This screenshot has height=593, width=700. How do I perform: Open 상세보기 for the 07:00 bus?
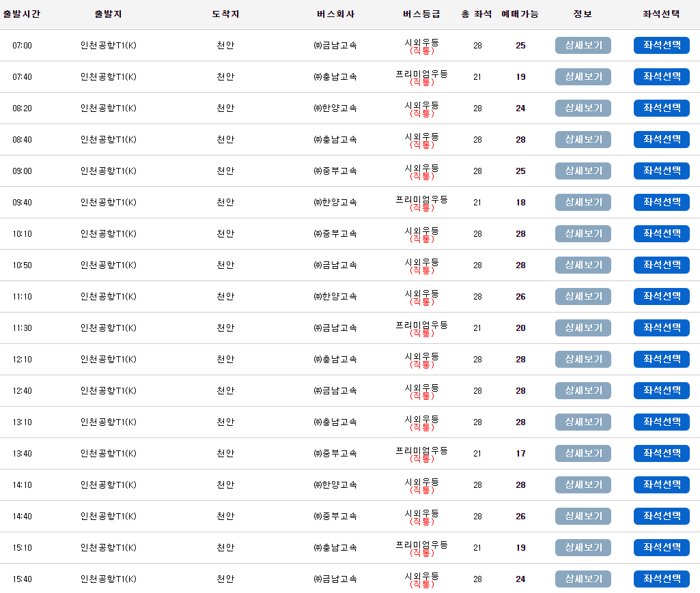click(x=583, y=46)
